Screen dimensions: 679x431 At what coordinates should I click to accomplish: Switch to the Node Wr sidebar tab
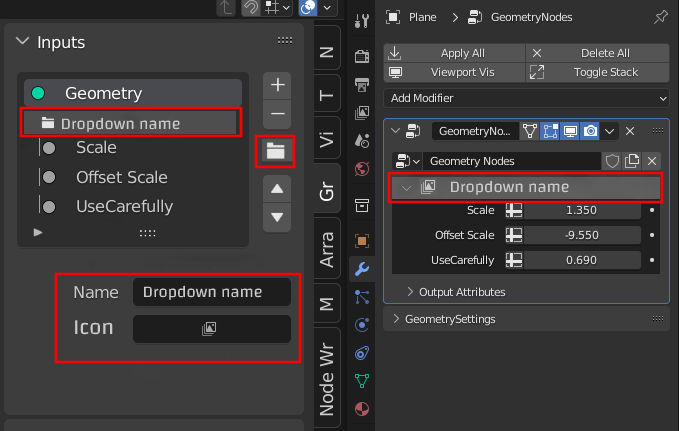[x=327, y=379]
